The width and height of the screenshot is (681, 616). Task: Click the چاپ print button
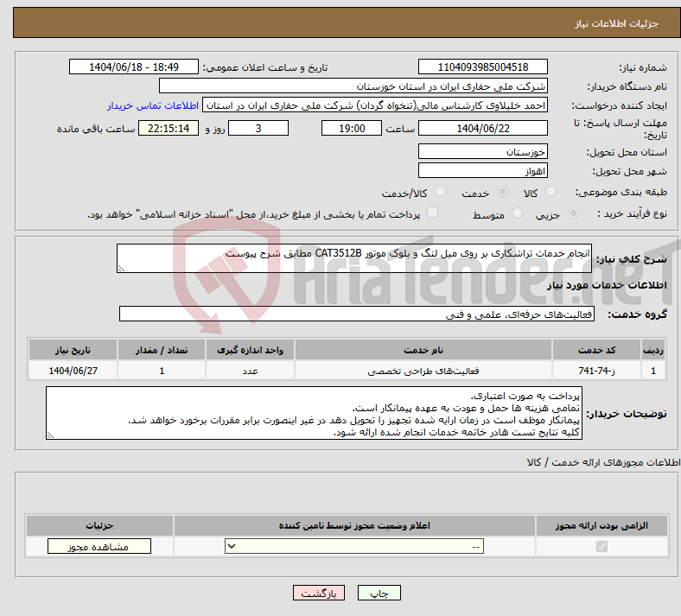click(x=379, y=593)
